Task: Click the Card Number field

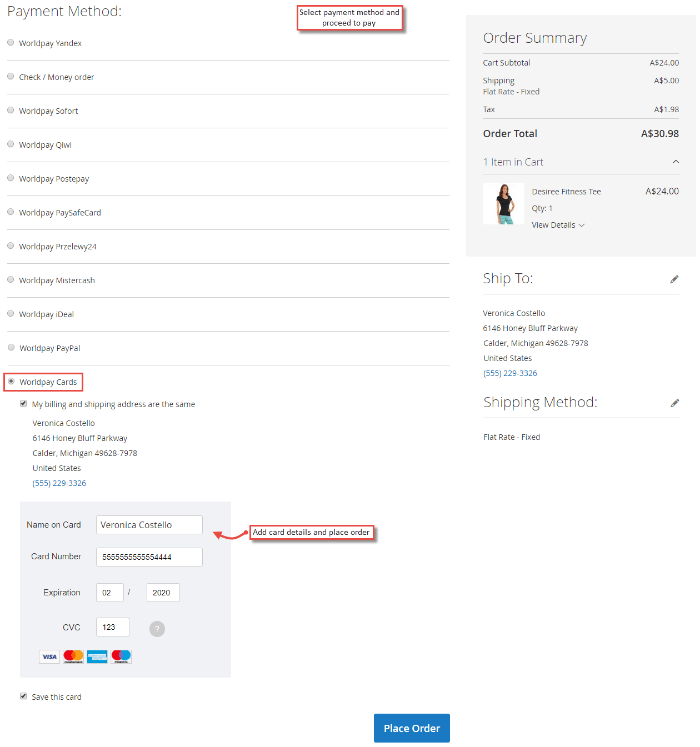Action: (x=149, y=557)
